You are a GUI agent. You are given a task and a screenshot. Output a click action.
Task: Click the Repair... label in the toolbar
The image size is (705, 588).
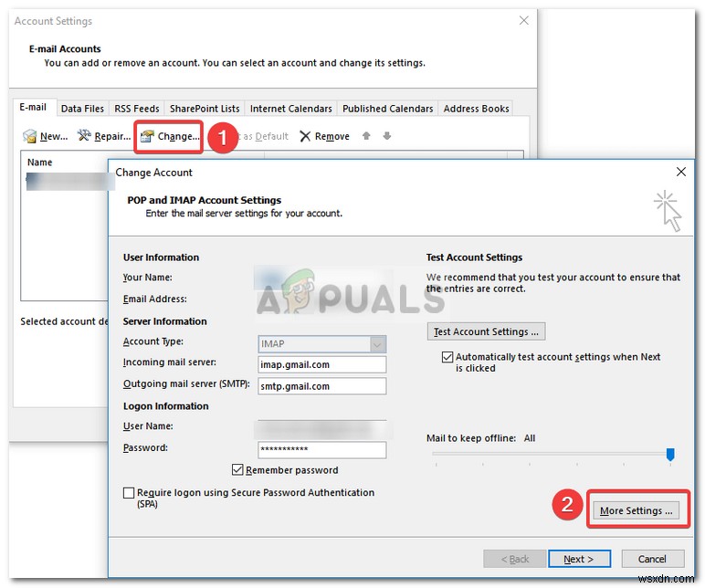[x=112, y=136]
